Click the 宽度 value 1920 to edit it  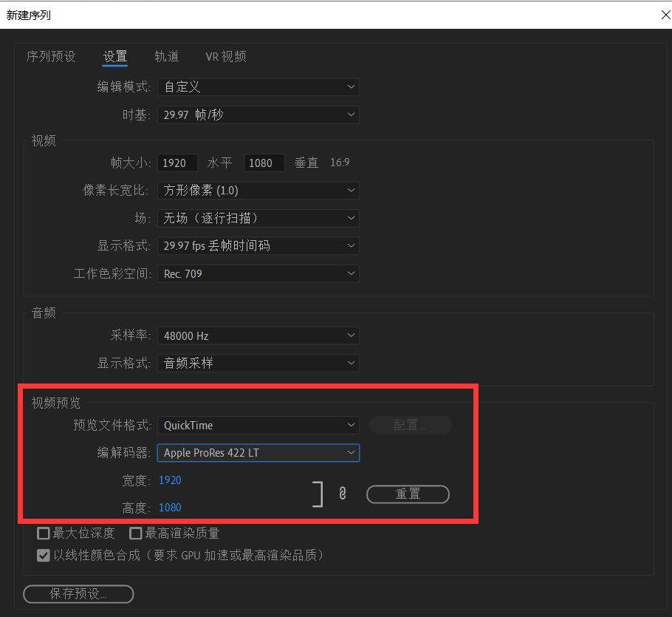click(x=170, y=480)
